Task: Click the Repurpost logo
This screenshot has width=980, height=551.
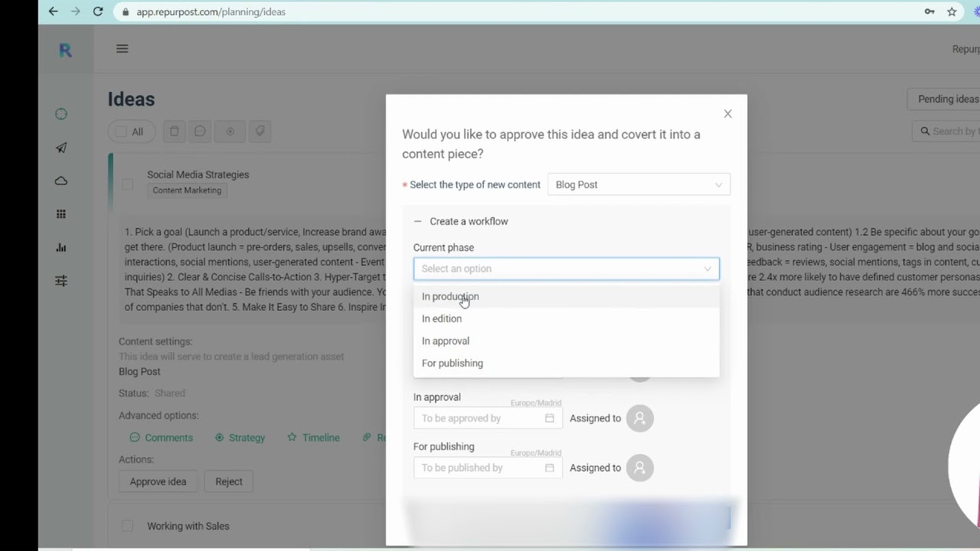Action: pos(65,51)
